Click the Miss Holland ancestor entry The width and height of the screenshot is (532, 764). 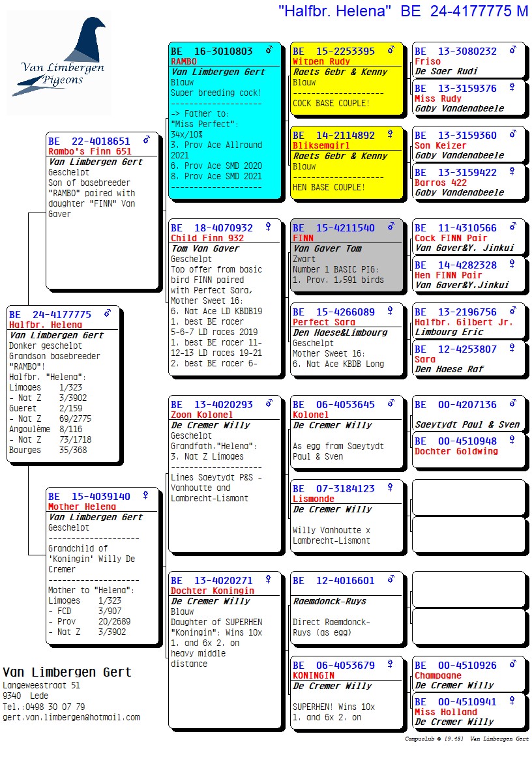[446, 712]
